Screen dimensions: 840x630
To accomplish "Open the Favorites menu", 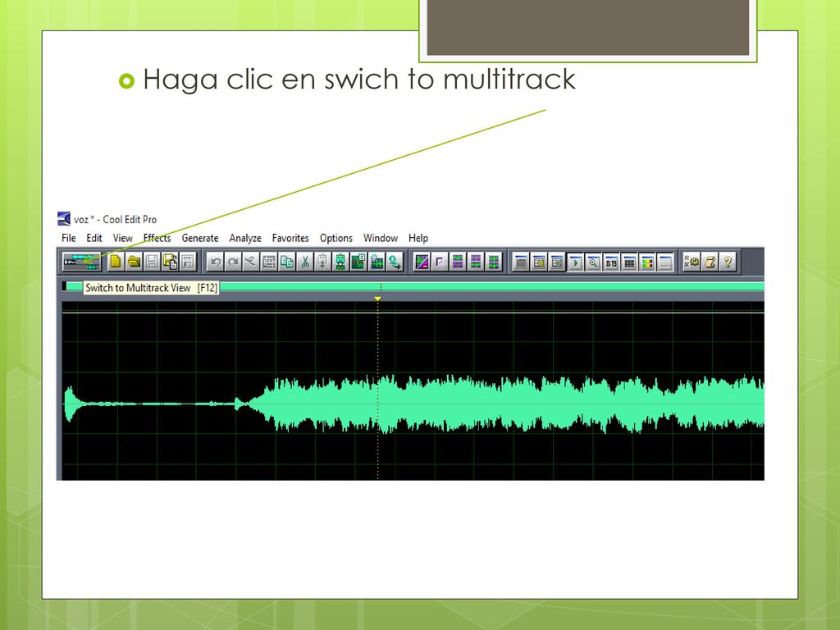I will 290,238.
